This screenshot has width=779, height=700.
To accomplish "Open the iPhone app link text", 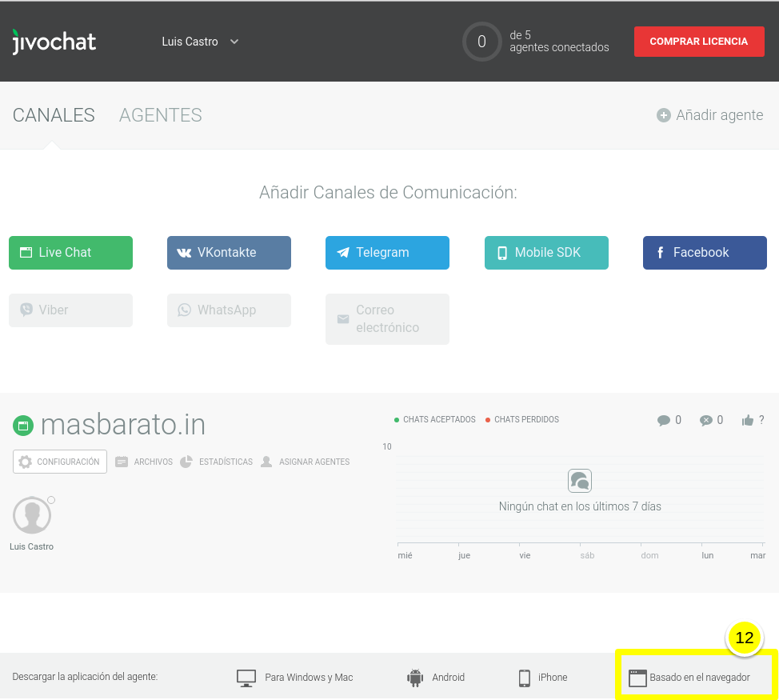I will 553,677.
